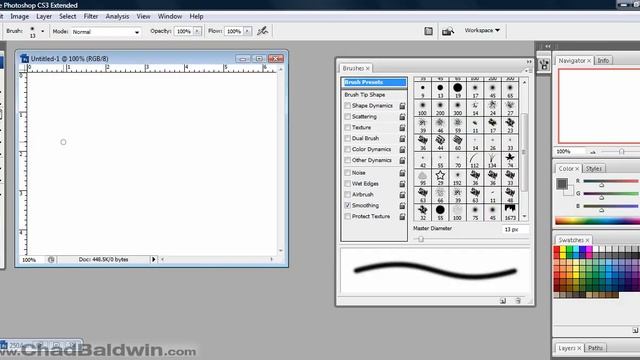The height and width of the screenshot is (360, 640).
Task: Click lock icon for Other Dynamics
Action: click(402, 160)
